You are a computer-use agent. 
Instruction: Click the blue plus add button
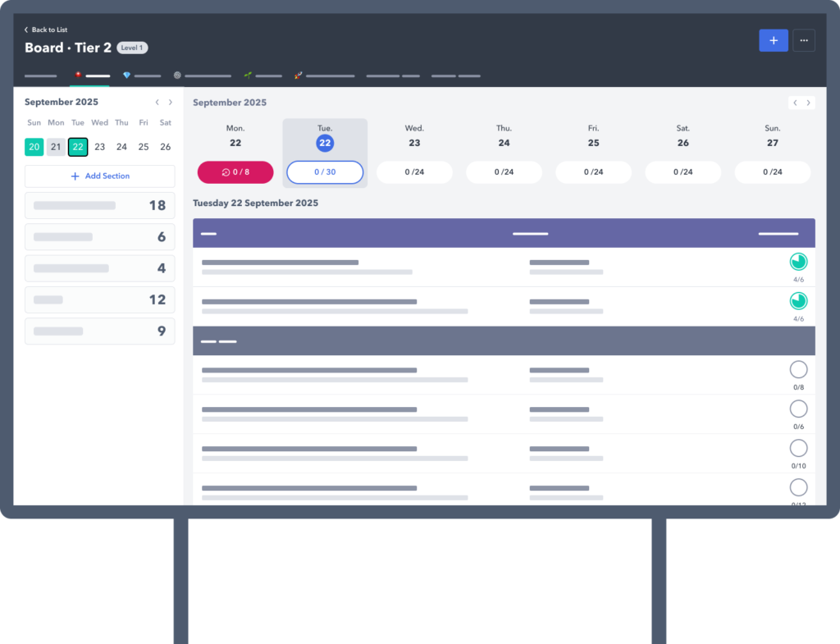[x=773, y=40]
